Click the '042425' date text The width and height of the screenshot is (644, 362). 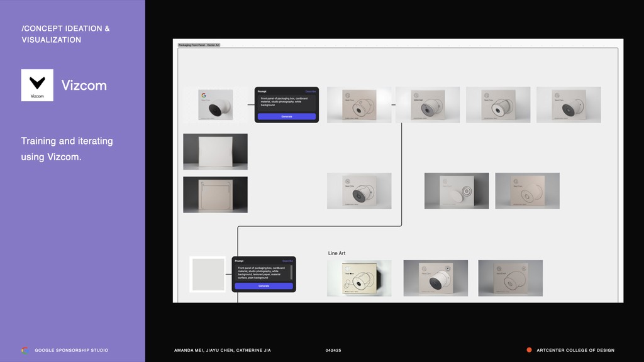click(x=333, y=350)
